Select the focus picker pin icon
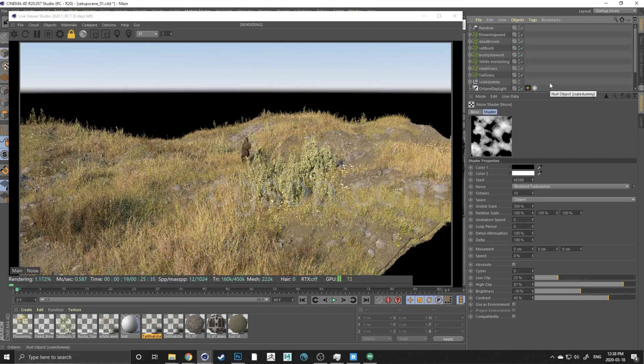Viewport: 644px width, 364px height. [117, 34]
